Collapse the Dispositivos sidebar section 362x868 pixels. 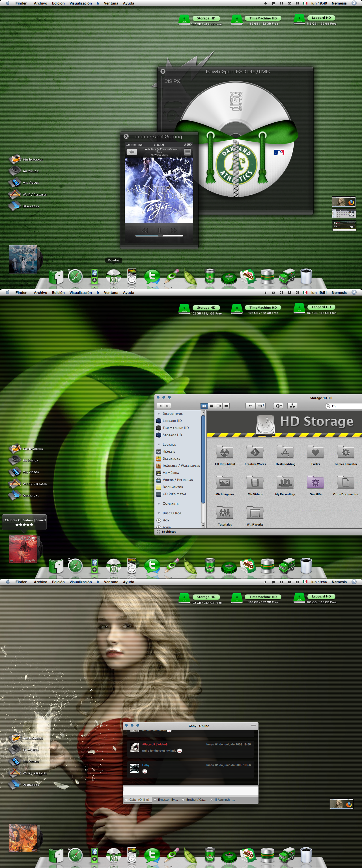click(159, 413)
